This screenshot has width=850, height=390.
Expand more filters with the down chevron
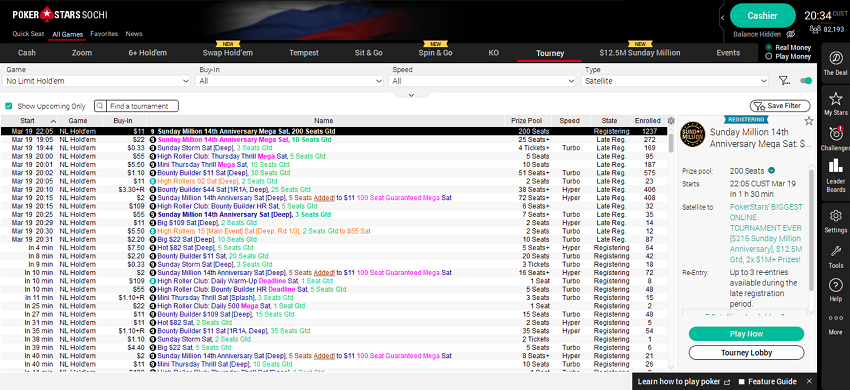pos(411,95)
